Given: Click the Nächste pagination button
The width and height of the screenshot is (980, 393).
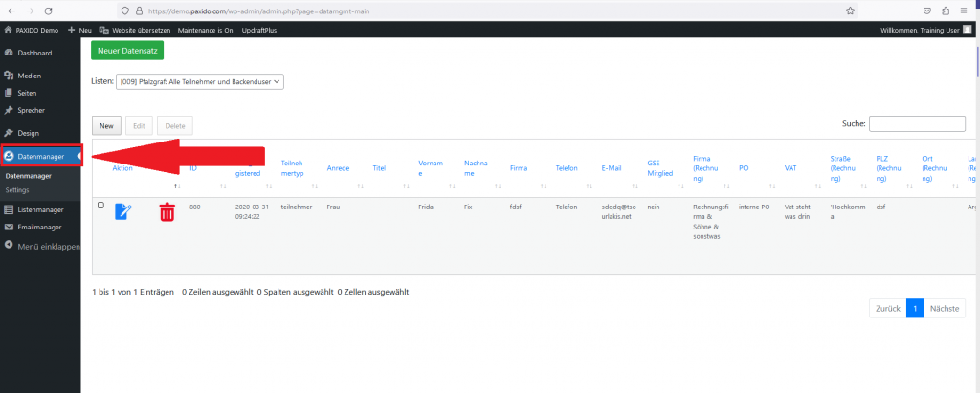Looking at the screenshot, I should pyautogui.click(x=945, y=309).
